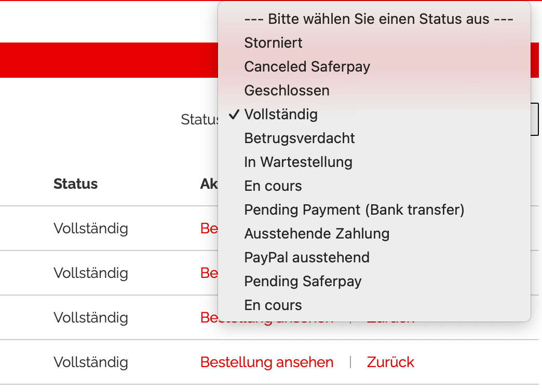Select the 'PayPal ausstehend' option
This screenshot has width=542, height=392.
[x=307, y=258]
